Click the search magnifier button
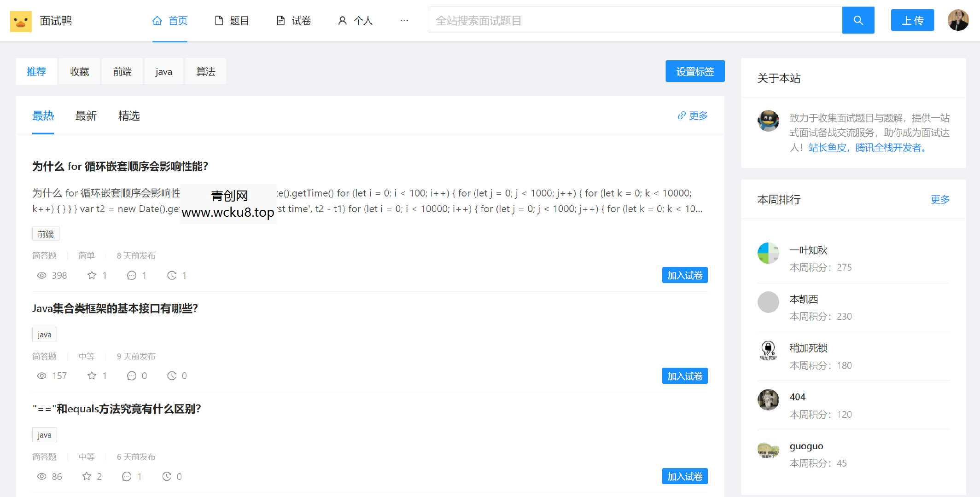This screenshot has width=980, height=497. tap(857, 20)
